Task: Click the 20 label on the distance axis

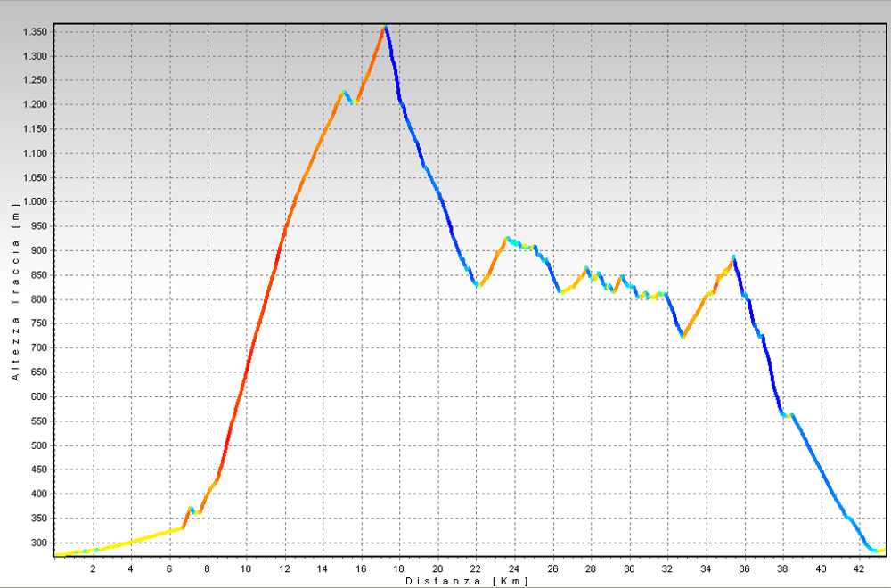Action: click(437, 568)
